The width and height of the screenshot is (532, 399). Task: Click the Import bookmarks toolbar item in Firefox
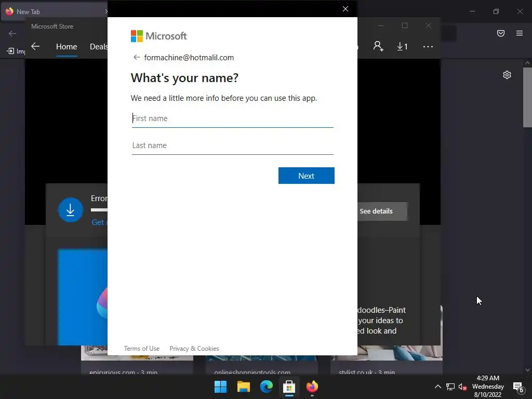pyautogui.click(x=16, y=51)
